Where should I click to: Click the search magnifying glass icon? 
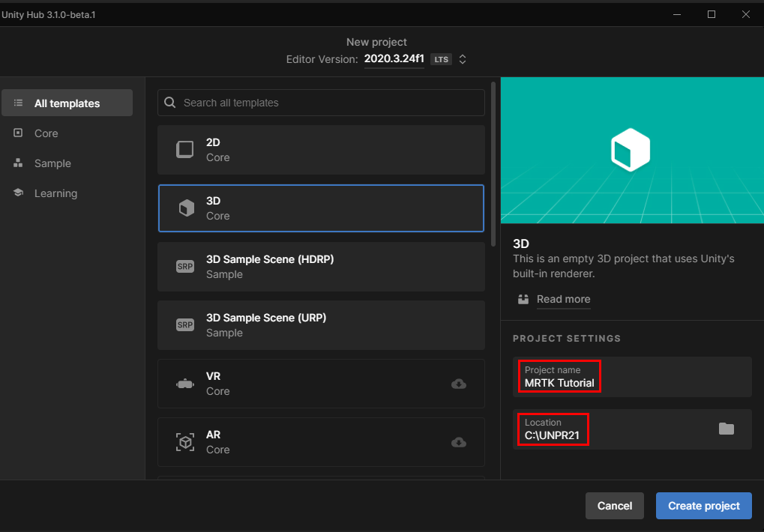point(169,103)
